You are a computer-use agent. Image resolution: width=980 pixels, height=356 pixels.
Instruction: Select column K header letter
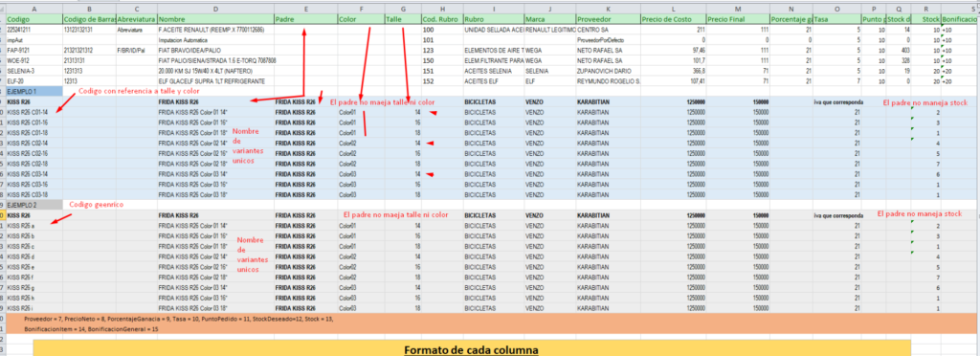point(608,10)
